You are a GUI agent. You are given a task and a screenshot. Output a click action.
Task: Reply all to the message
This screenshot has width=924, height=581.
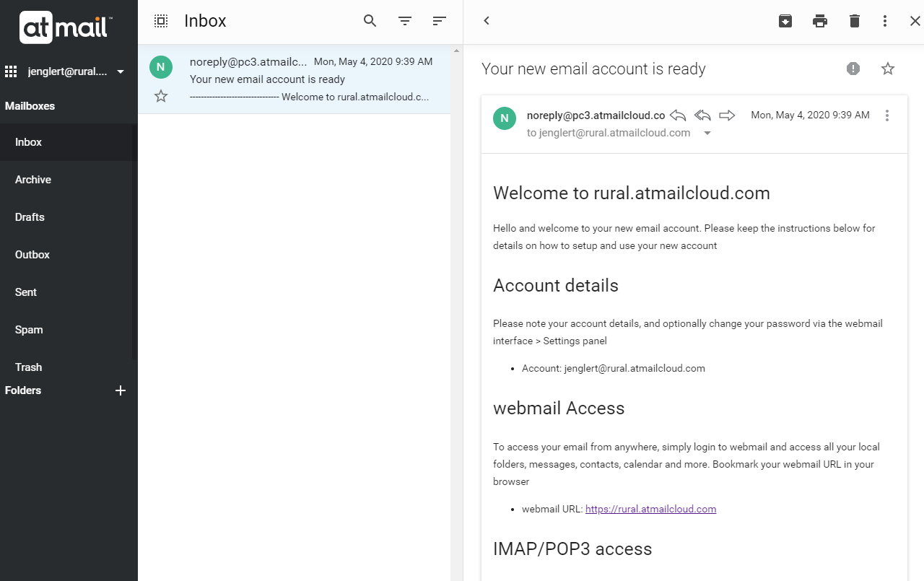tap(702, 115)
